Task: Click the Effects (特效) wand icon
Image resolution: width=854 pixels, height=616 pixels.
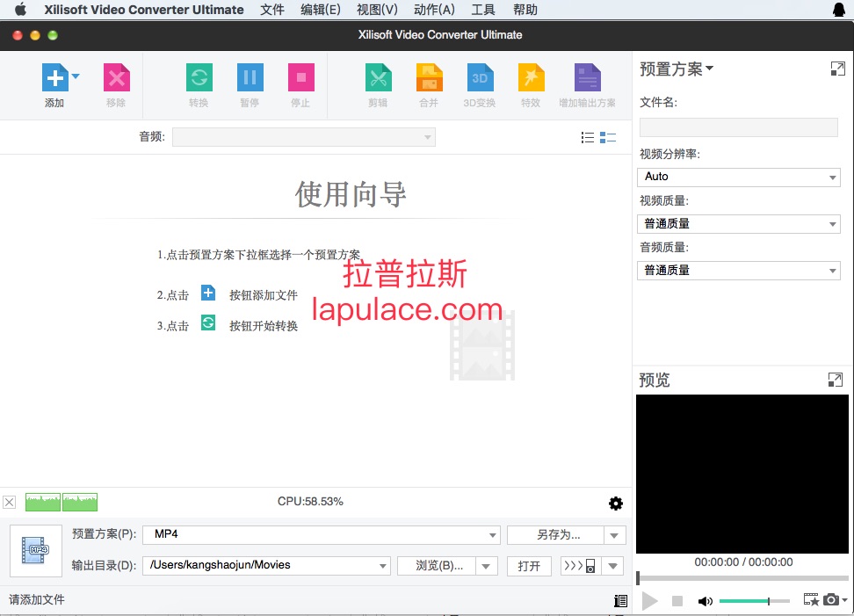Action: point(531,78)
